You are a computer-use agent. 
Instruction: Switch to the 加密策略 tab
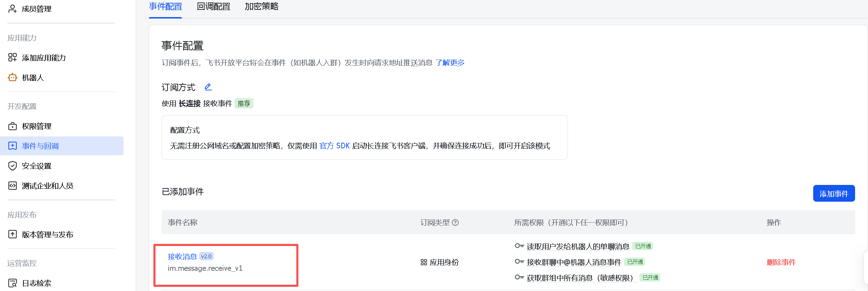tap(262, 7)
